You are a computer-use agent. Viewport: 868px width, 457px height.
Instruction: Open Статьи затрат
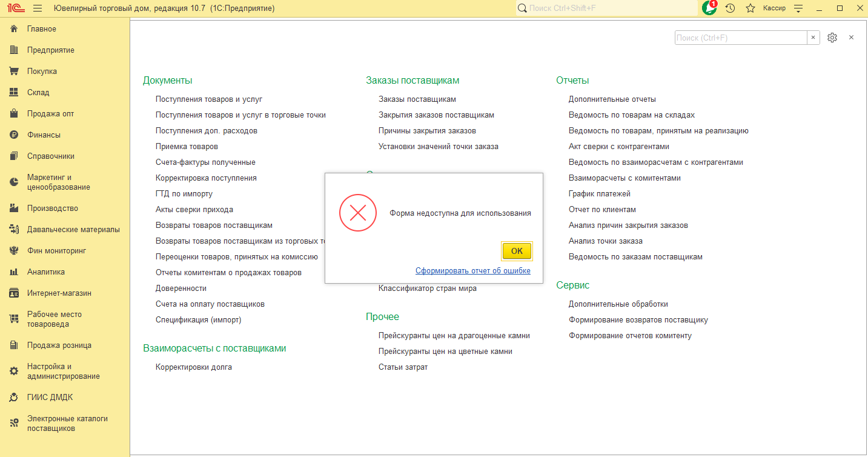click(x=403, y=367)
